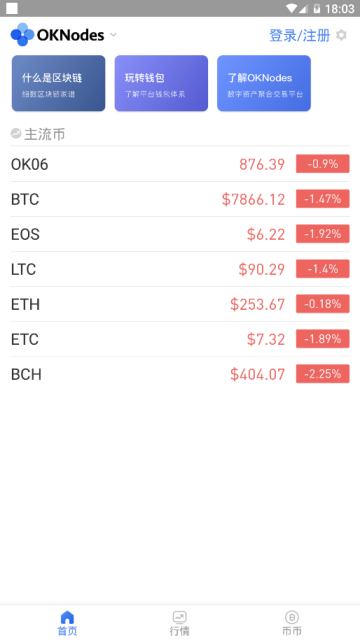Open the 玩转钱包 wallet card
Image resolution: width=360 pixels, height=640 pixels.
tap(161, 83)
